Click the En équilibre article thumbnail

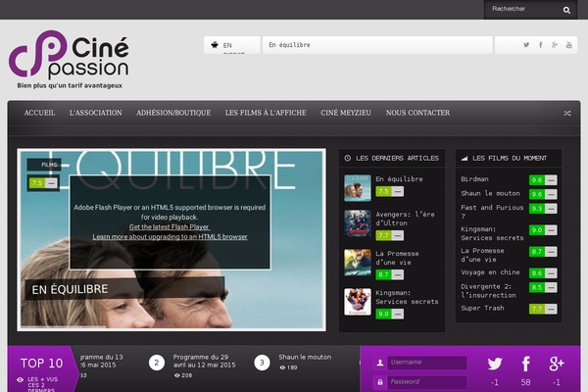click(358, 188)
